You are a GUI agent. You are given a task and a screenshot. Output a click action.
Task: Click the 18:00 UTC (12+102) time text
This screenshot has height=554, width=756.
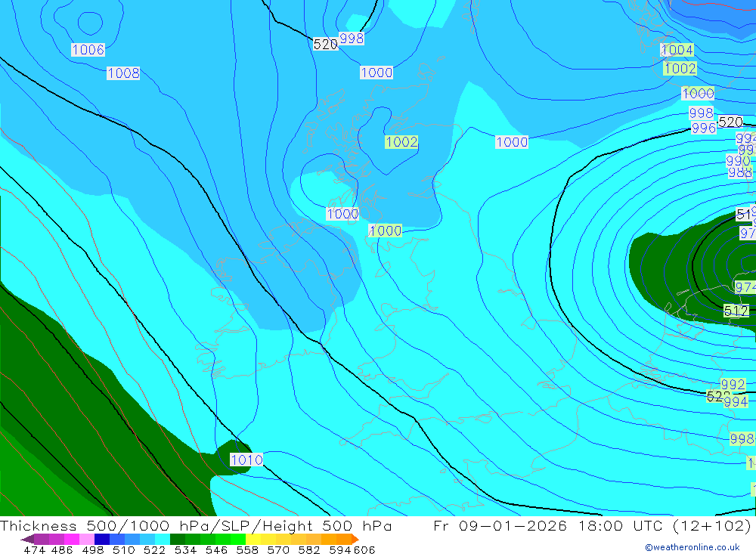point(665,525)
